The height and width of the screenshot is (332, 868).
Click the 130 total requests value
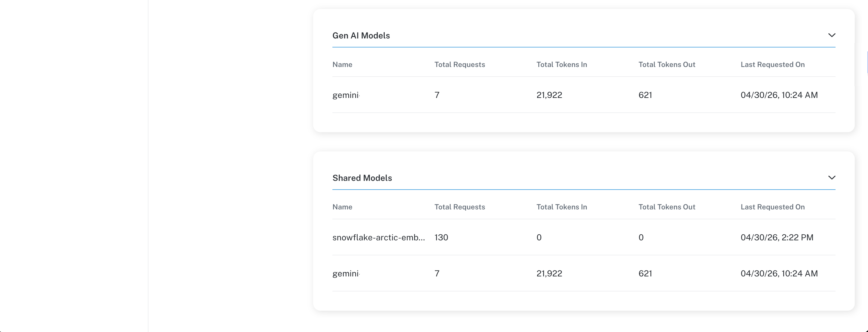pyautogui.click(x=441, y=237)
